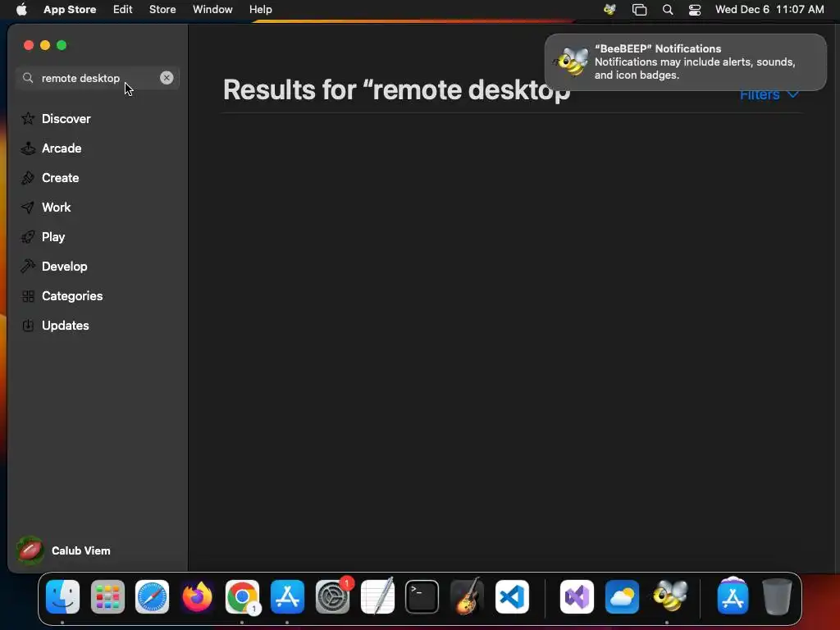This screenshot has width=840, height=630.
Task: Click the BeeBEEP bee icon in menu bar
Action: (x=609, y=10)
